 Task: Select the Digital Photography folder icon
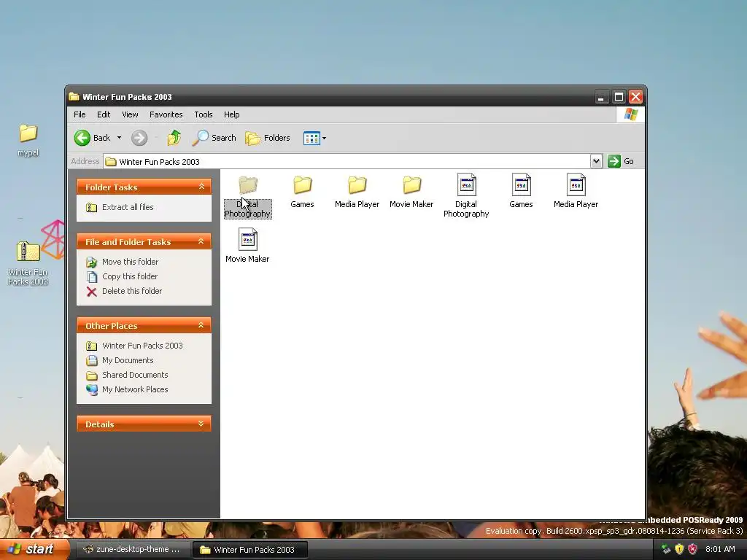[248, 184]
